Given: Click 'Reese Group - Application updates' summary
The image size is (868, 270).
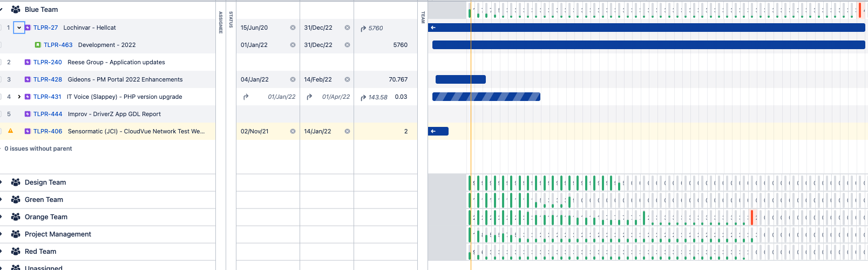Looking at the screenshot, I should pyautogui.click(x=116, y=62).
